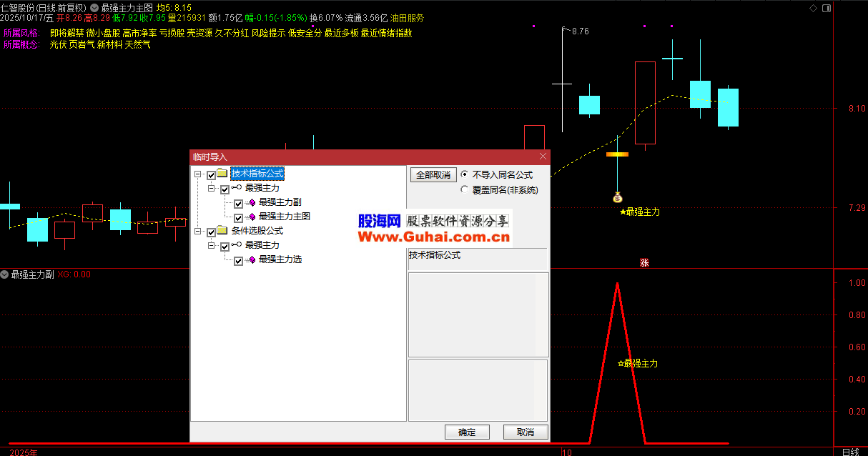Click the magenta formula icon for 最强主力副
The image size is (868, 456).
point(251,203)
